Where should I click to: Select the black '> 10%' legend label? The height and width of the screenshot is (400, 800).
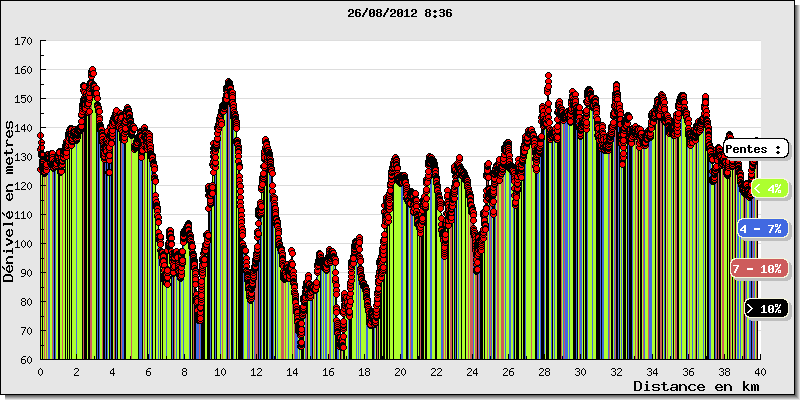coord(767,309)
